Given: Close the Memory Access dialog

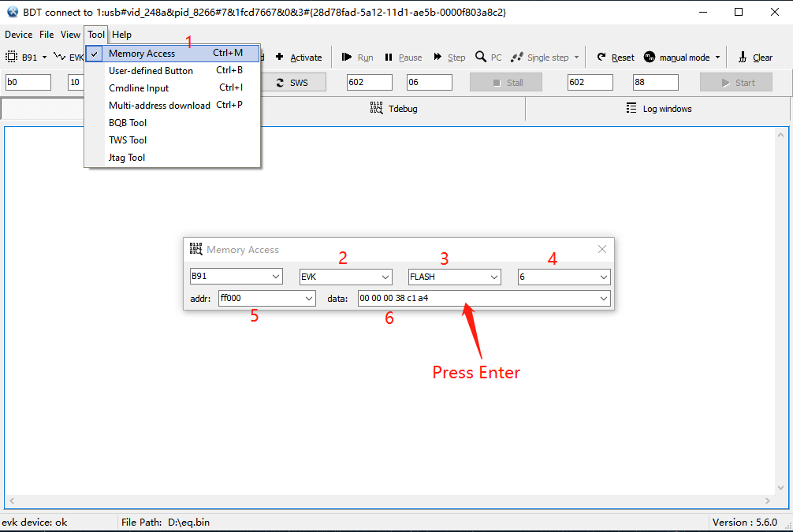Looking at the screenshot, I should click(x=602, y=249).
